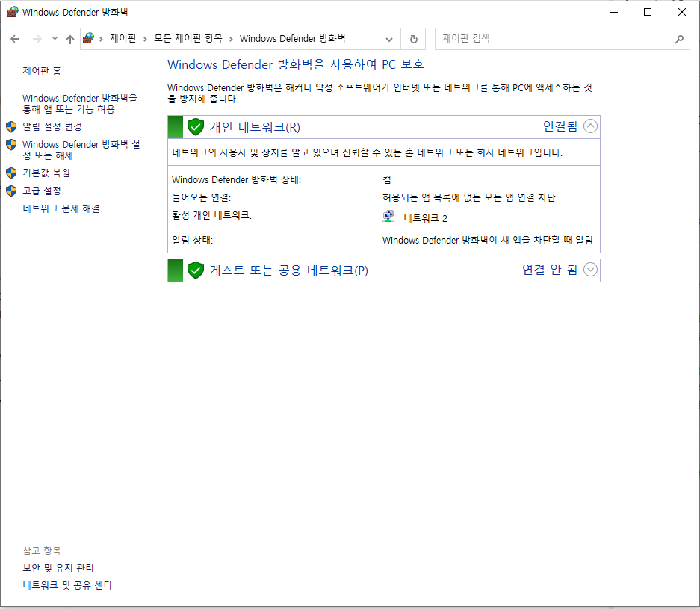Click the 네트워크 2 network icon
This screenshot has height=609, width=700.
click(x=388, y=217)
